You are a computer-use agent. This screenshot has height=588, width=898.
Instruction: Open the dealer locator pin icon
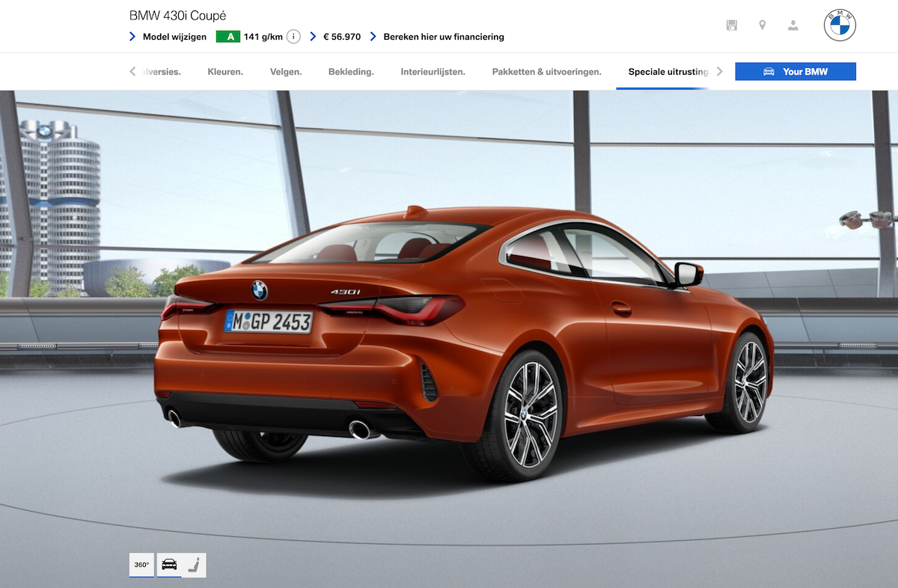tap(763, 25)
